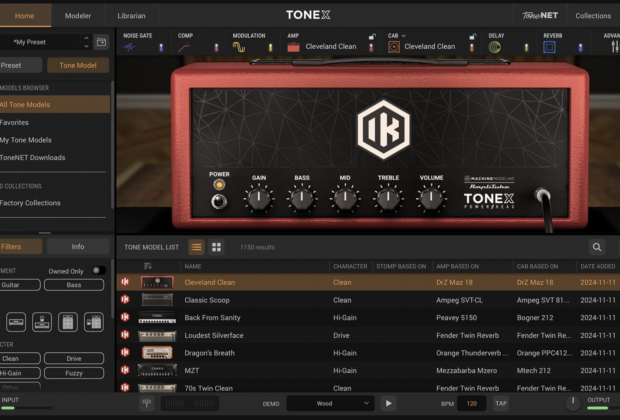This screenshot has height=420, width=620.
Task: Filter by amp head type icon
Action: pyautogui.click(x=16, y=322)
